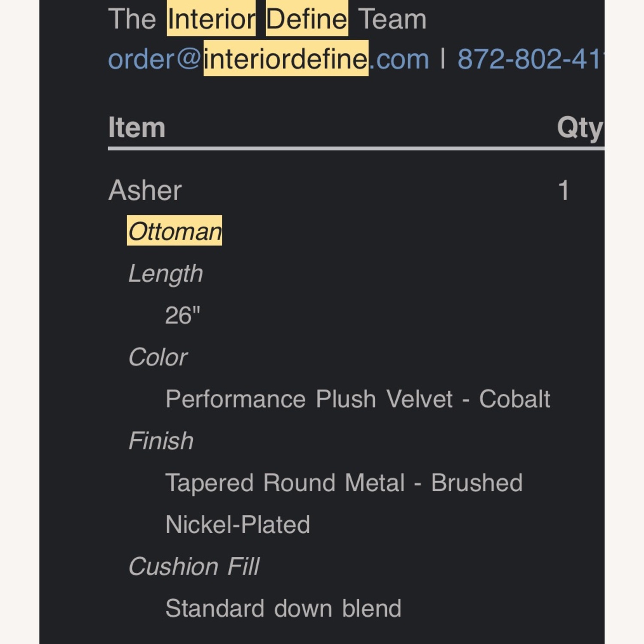Select the "Color" attribute label

pyautogui.click(x=158, y=357)
